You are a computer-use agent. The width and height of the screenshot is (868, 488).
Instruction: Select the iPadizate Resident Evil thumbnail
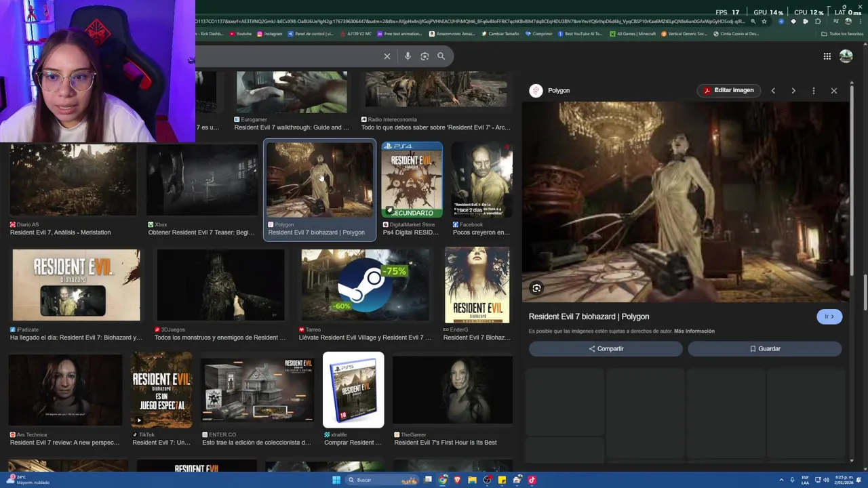point(76,285)
